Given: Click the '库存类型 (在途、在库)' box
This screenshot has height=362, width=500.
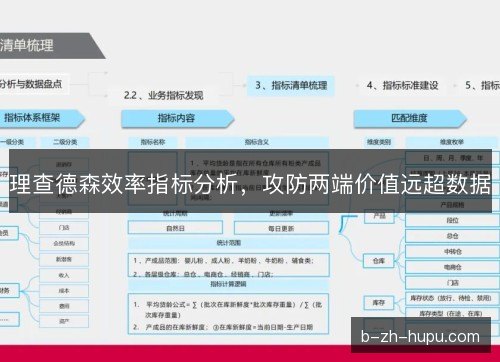Looking at the screenshot, I should click(x=453, y=313).
